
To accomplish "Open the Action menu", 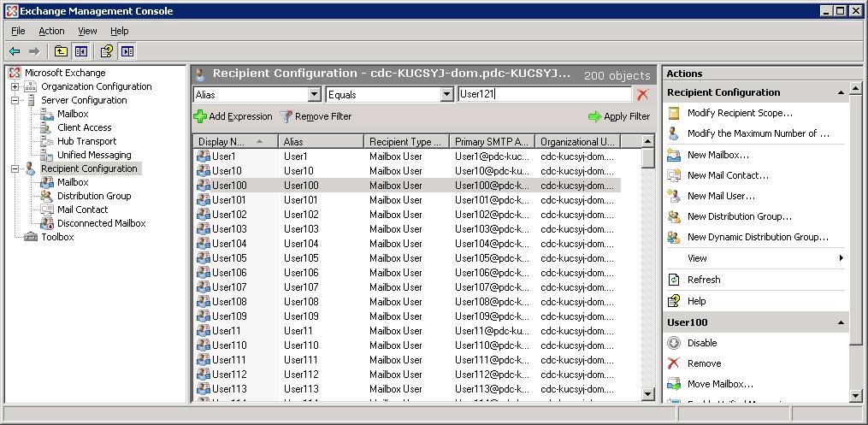I will 51,31.
